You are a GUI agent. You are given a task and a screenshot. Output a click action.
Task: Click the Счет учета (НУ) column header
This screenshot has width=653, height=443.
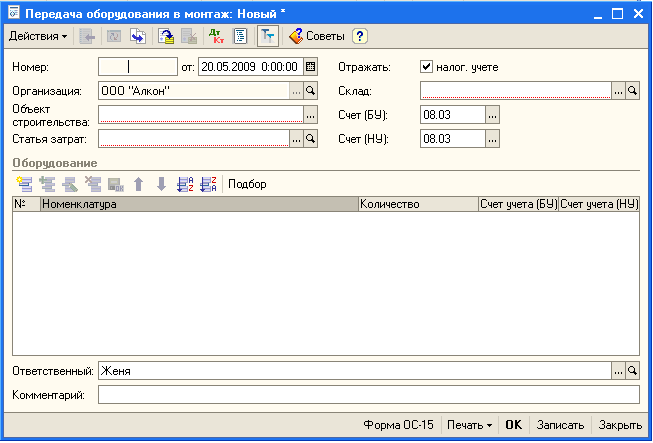[599, 204]
